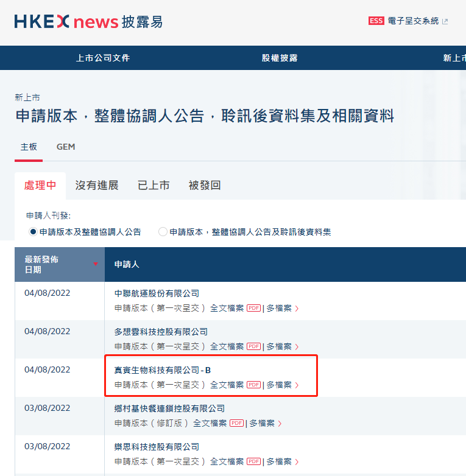Click the HKEX news 披露易 logo
Viewport: 466px width, 476px height.
point(88,21)
